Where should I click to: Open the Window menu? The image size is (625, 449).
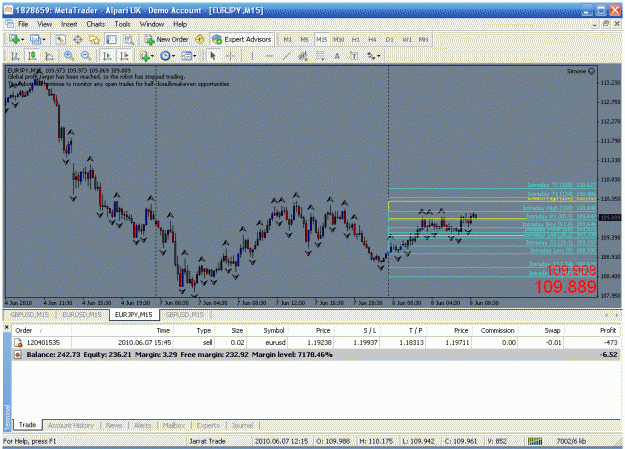pos(152,24)
